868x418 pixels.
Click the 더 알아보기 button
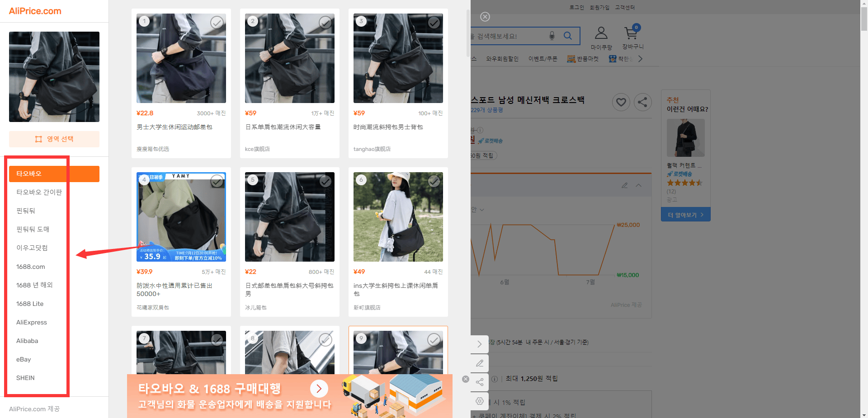(686, 215)
